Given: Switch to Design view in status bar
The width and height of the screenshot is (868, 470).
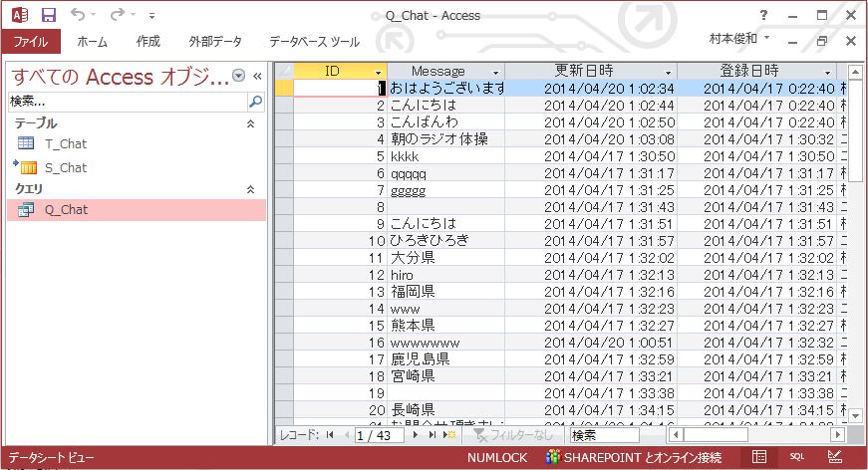Looking at the screenshot, I should tap(834, 457).
